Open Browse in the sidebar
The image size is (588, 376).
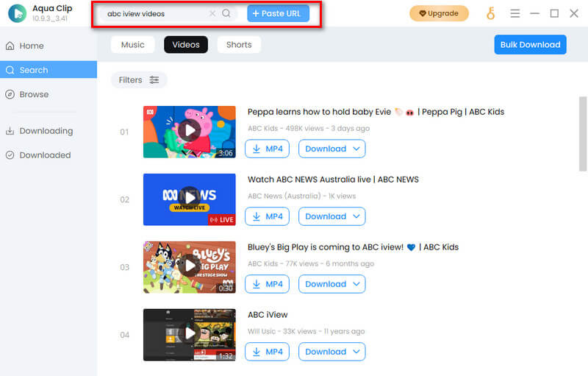(x=49, y=94)
